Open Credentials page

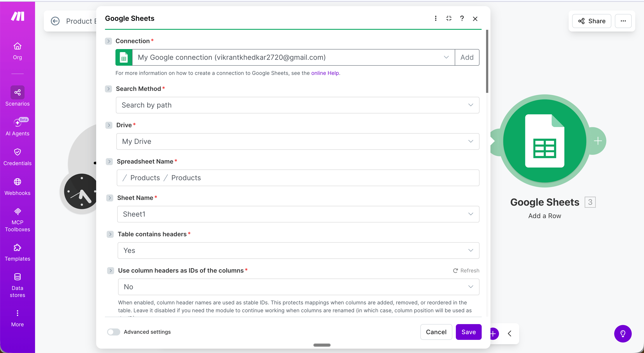click(18, 157)
